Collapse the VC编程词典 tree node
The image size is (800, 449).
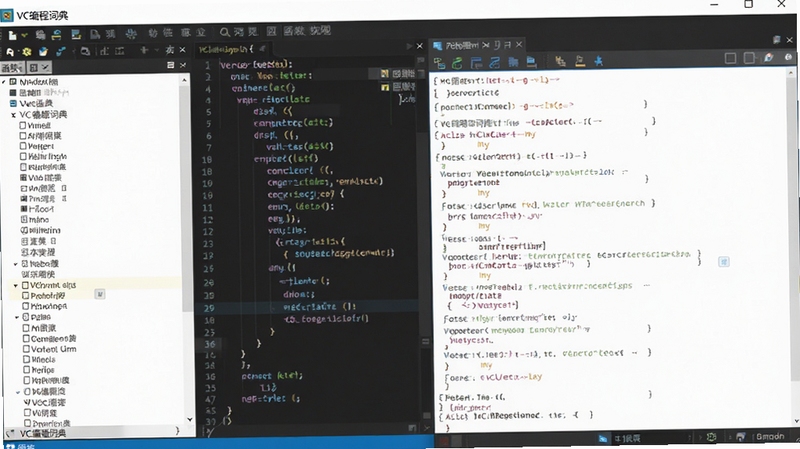13,115
